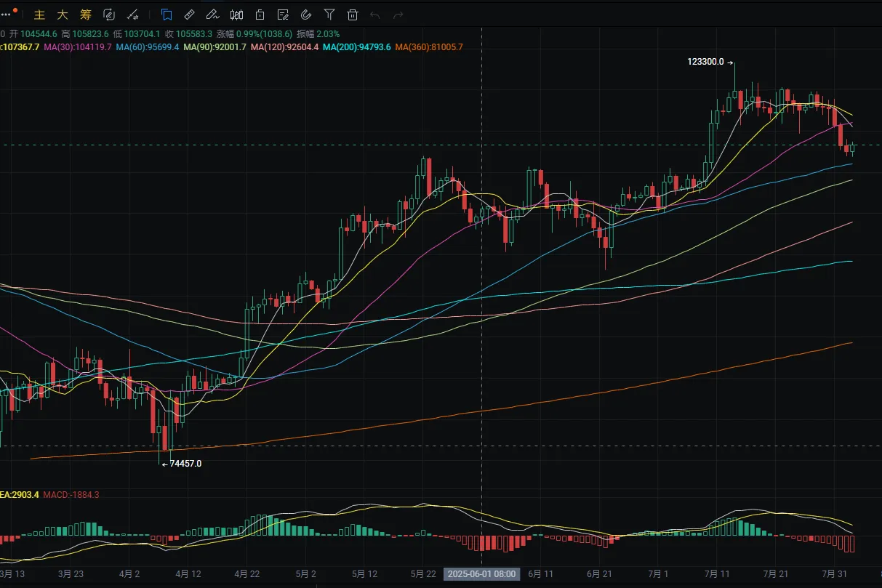The width and height of the screenshot is (882, 588).
Task: Click the 4月 12 date on time axis
Action: point(188,574)
